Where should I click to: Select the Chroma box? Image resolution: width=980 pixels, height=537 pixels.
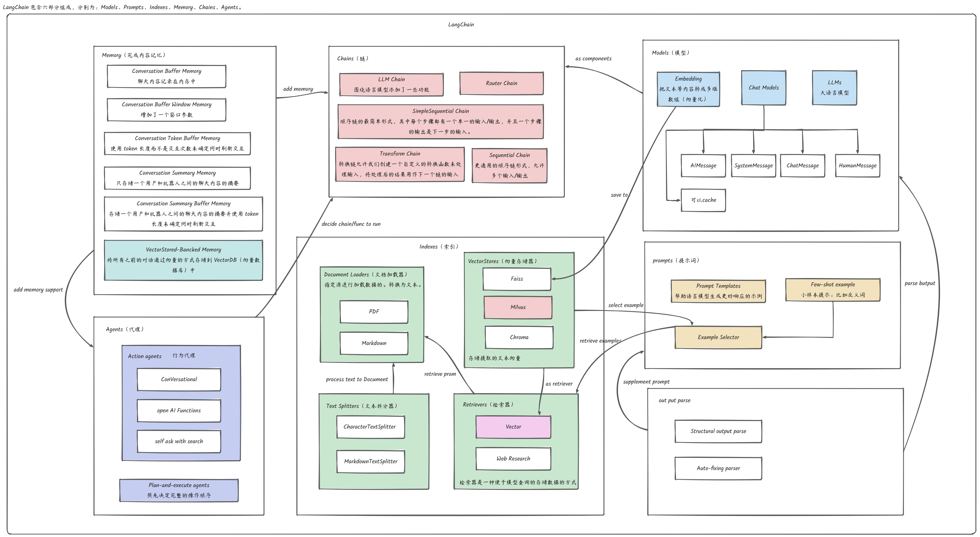tap(519, 337)
